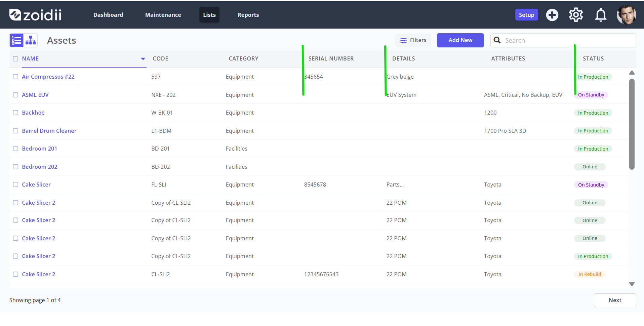
Task: Switch to the list view icon
Action: [16, 40]
